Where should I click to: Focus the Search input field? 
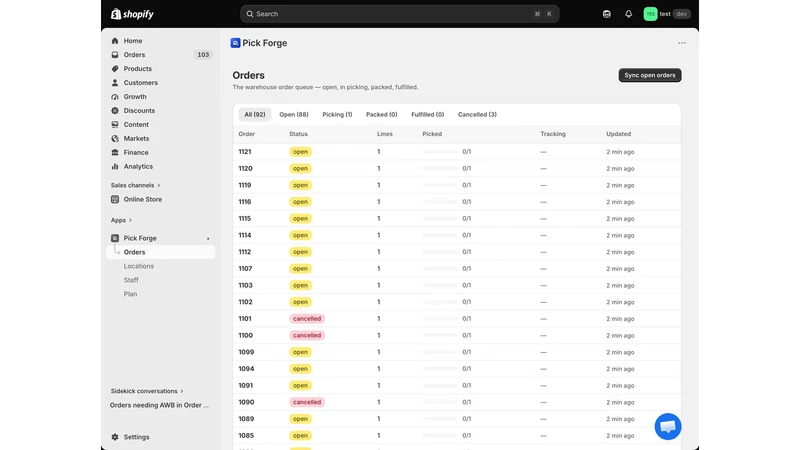[x=399, y=14]
